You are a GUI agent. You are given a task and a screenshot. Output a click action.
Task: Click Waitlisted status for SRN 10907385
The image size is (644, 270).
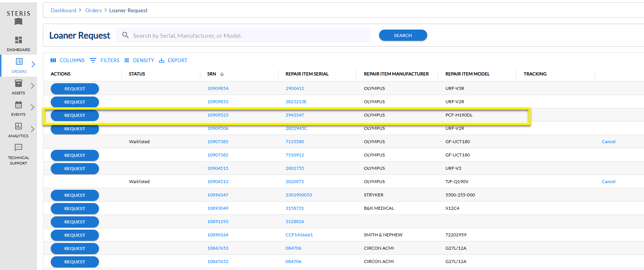(x=139, y=142)
